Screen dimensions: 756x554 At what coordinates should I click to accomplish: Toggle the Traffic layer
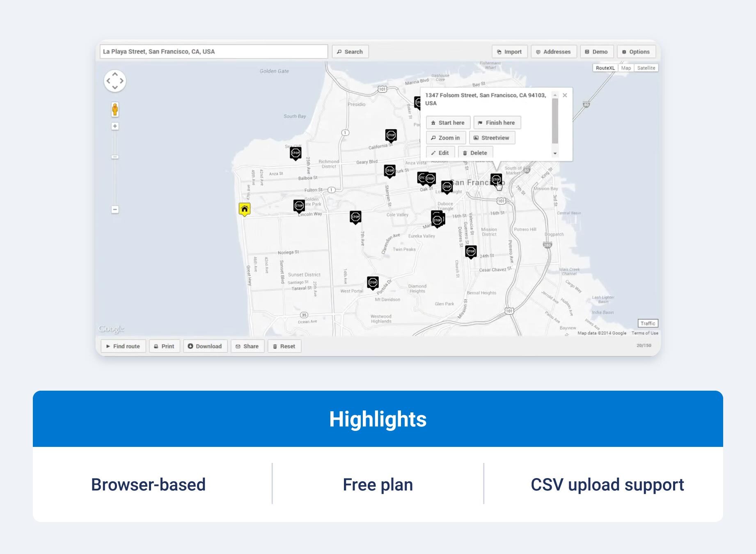point(648,323)
